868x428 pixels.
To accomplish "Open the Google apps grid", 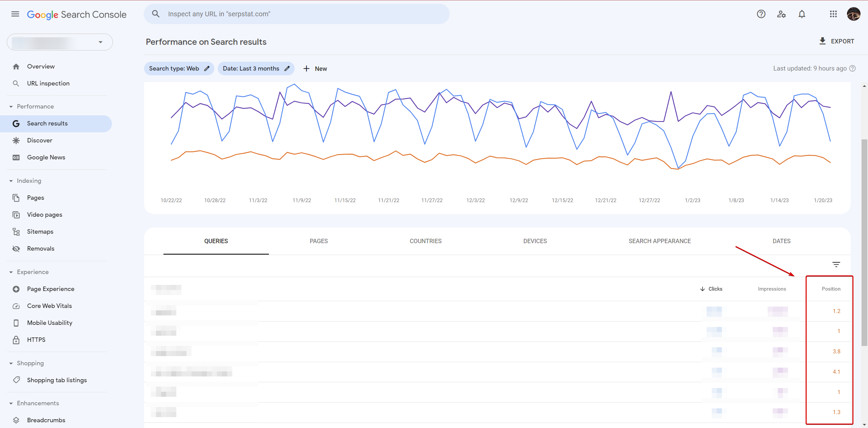I will pos(833,14).
